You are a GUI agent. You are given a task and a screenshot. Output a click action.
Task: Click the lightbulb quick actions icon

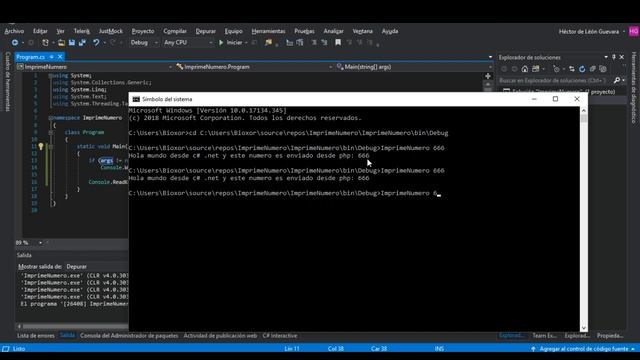41,147
